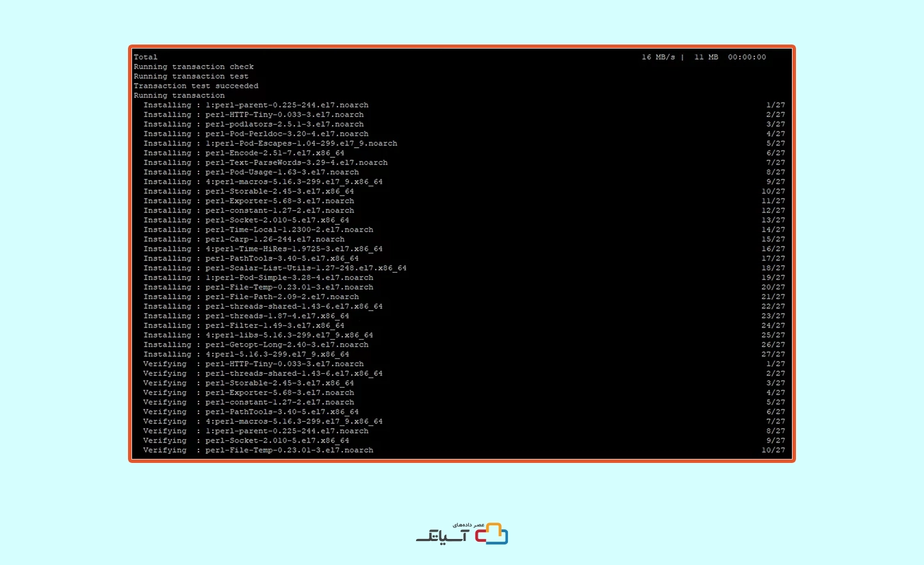This screenshot has width=924, height=565.
Task: Click the '11 MB' total size value
Action: 706,58
